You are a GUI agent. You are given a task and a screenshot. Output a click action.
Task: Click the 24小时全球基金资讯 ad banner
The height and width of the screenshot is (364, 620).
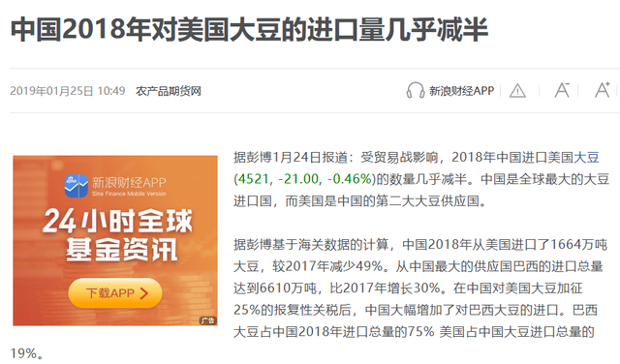pos(115,240)
